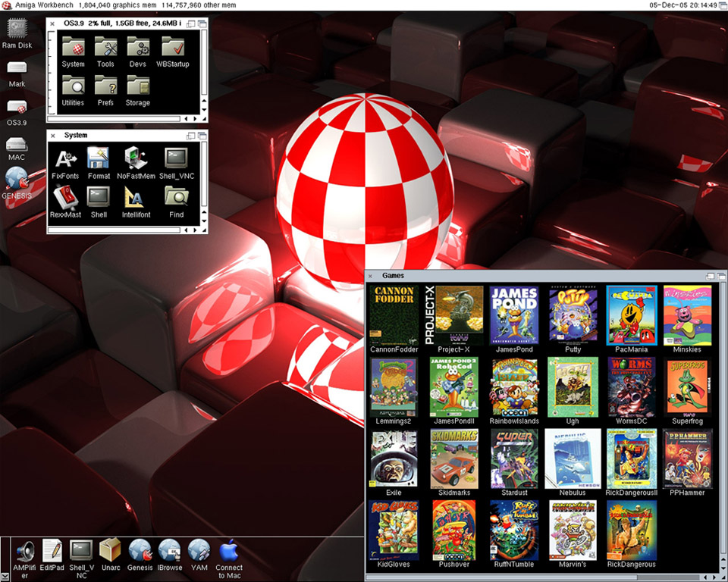Open the Tools drawer
The height and width of the screenshot is (582, 728).
[106, 48]
